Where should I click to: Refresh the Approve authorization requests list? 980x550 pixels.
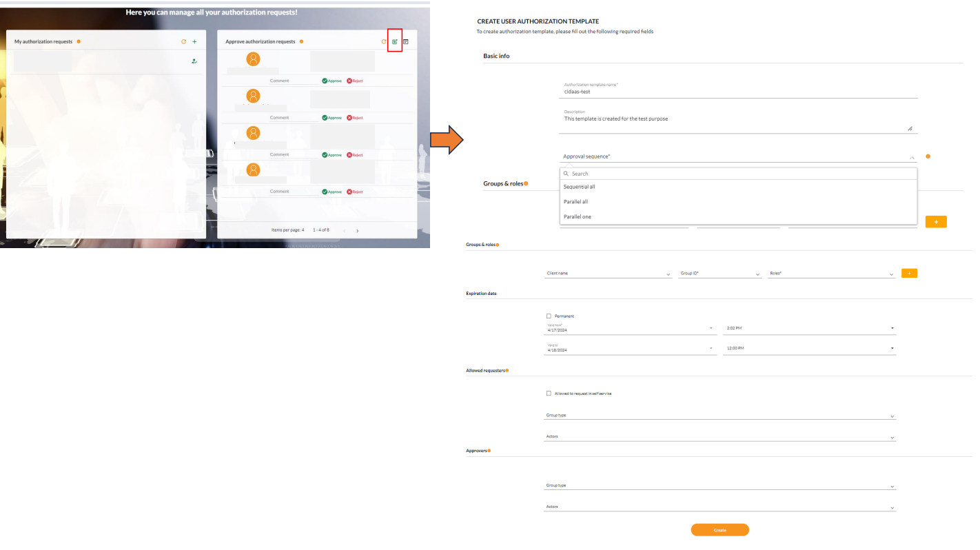point(383,41)
